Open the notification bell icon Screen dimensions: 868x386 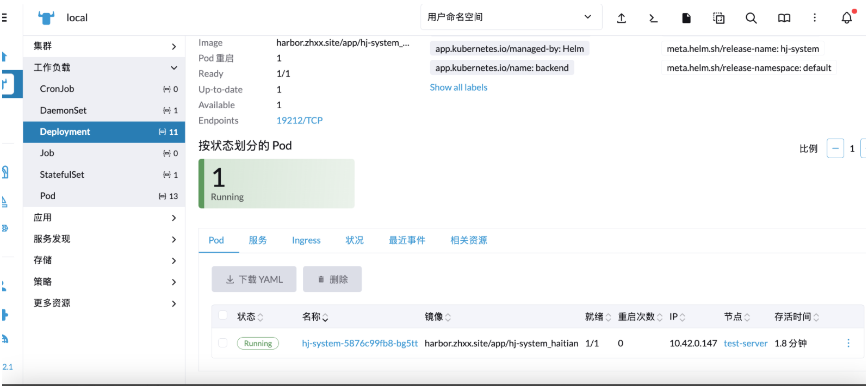point(847,18)
